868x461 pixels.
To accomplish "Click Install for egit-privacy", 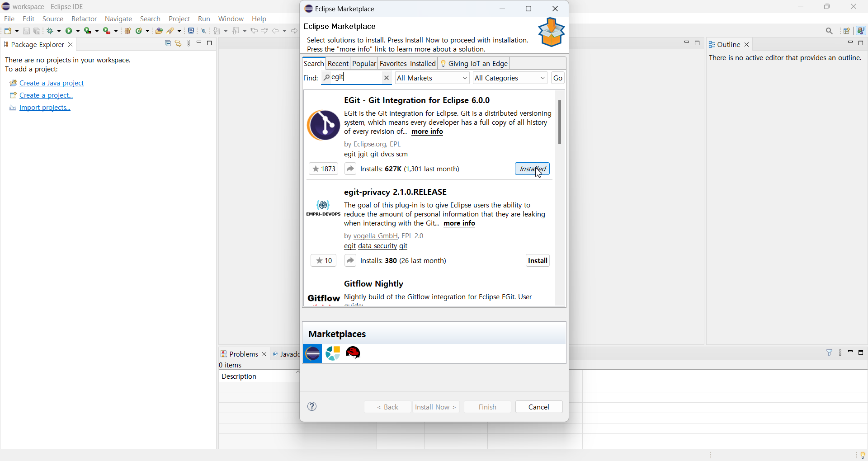I will click(538, 261).
